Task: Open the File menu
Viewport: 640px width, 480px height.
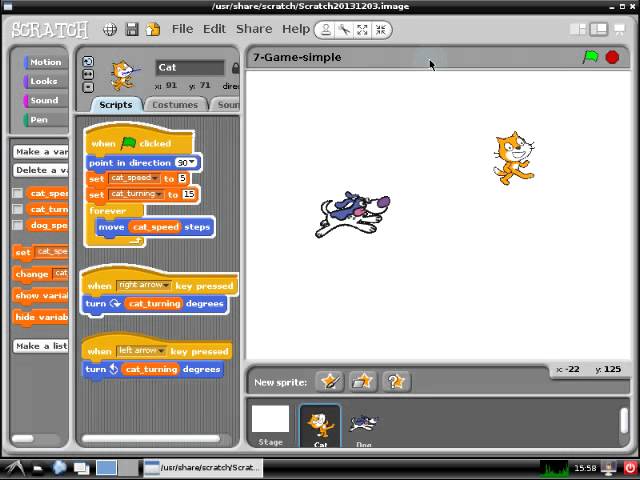Action: [182, 29]
